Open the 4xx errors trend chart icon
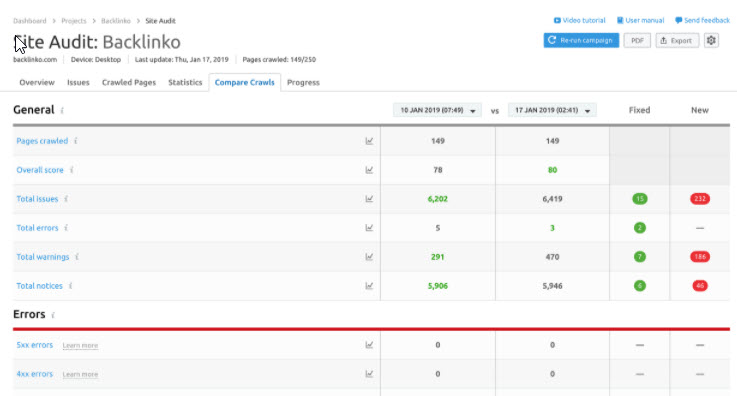 369,374
